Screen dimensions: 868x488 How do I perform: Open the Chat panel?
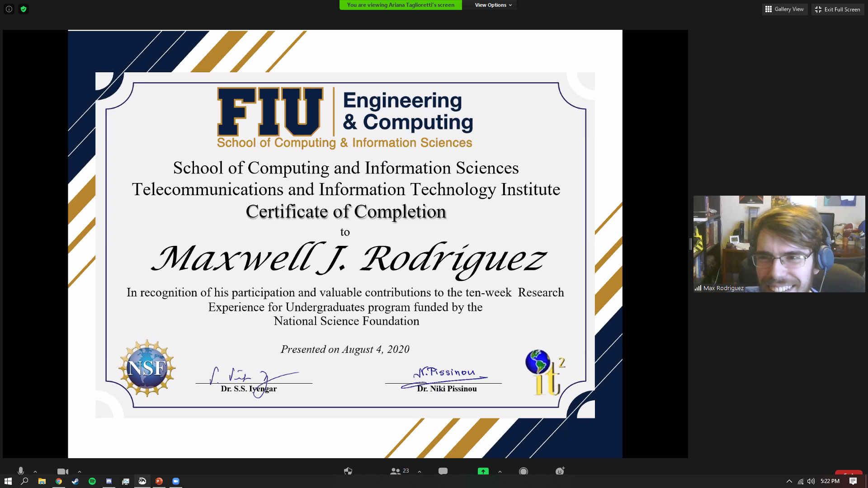pyautogui.click(x=443, y=471)
